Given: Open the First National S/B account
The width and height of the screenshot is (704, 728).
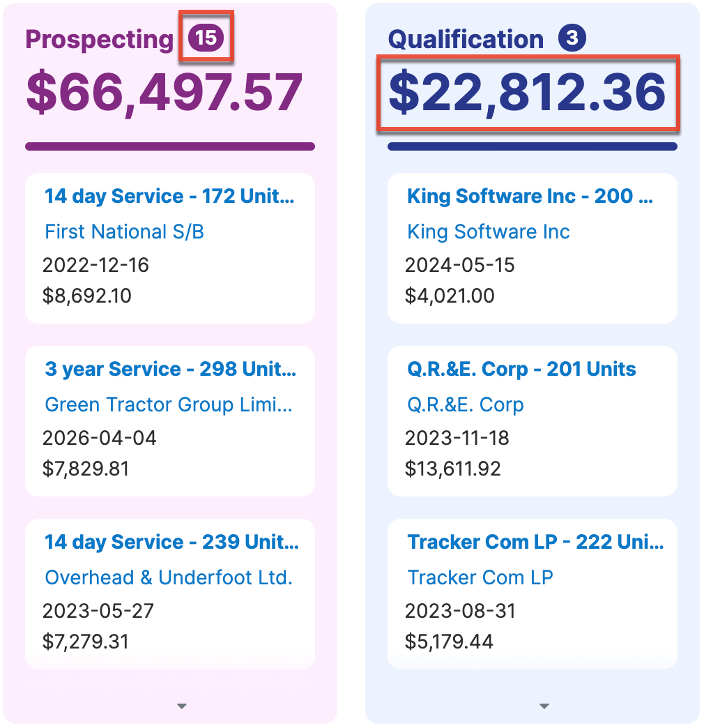Looking at the screenshot, I should 124,232.
